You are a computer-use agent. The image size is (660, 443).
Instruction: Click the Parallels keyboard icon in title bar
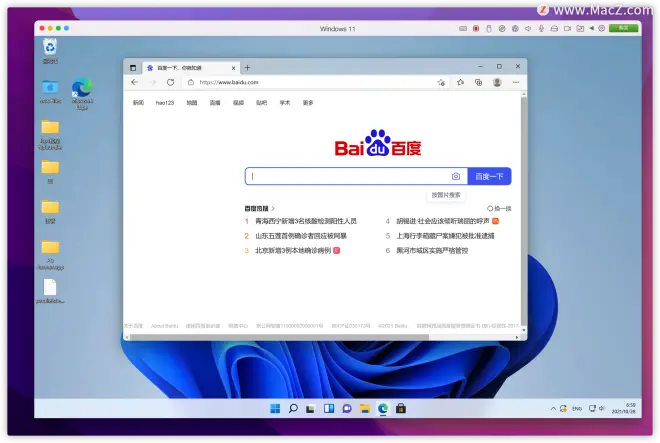pyautogui.click(x=463, y=29)
